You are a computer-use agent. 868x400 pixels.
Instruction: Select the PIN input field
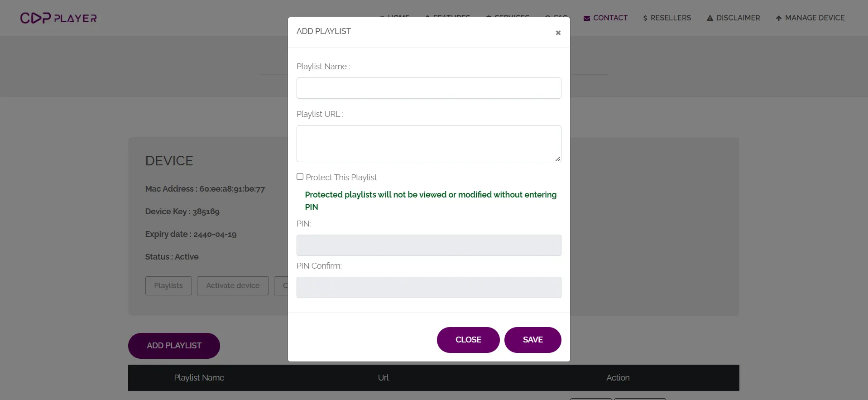tap(428, 245)
